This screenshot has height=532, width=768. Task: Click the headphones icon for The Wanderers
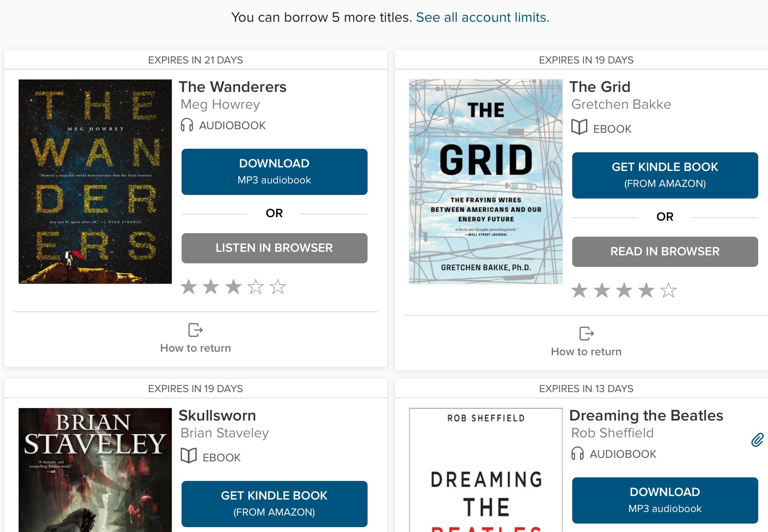[x=187, y=125]
